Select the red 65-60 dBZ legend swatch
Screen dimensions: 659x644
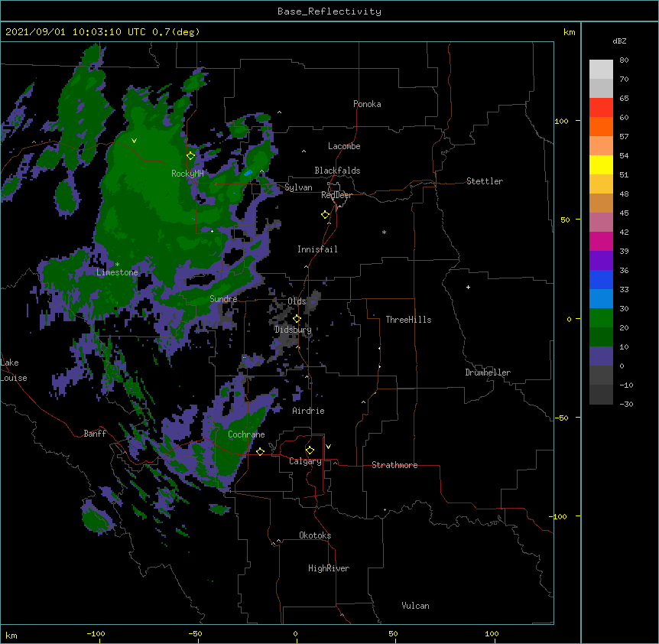click(x=601, y=107)
